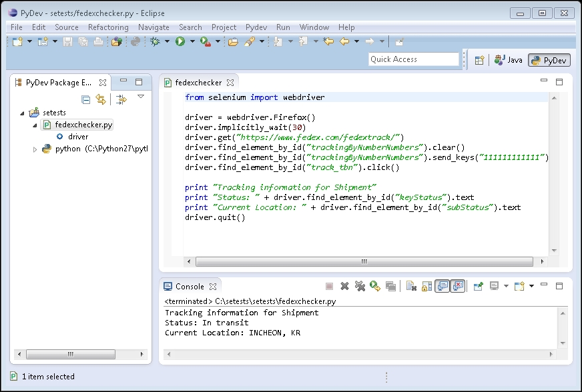Select the driver item in the tree
This screenshot has height=392, width=582.
pyautogui.click(x=73, y=137)
